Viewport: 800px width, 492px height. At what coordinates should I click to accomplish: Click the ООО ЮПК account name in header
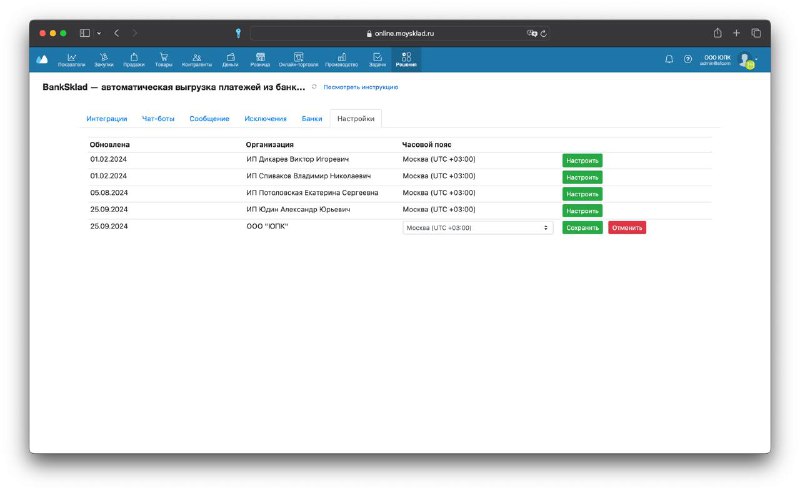point(717,58)
